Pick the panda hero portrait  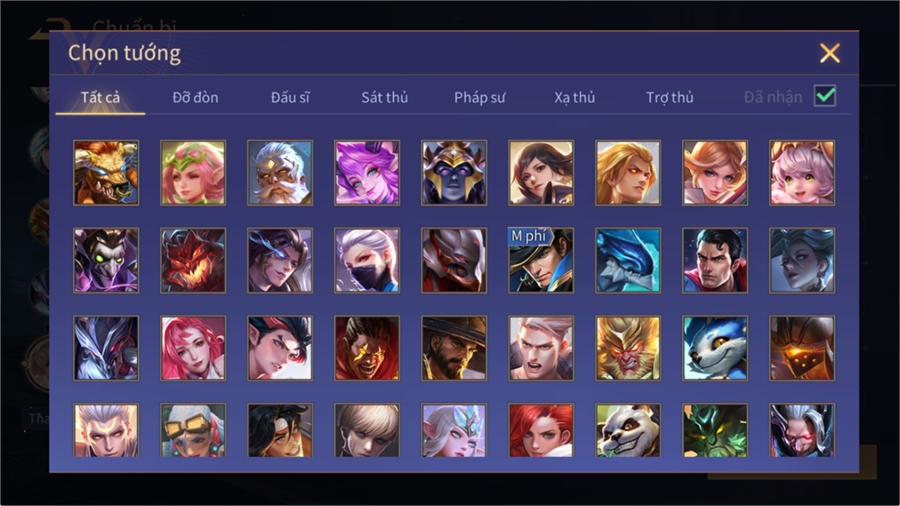pos(628,430)
